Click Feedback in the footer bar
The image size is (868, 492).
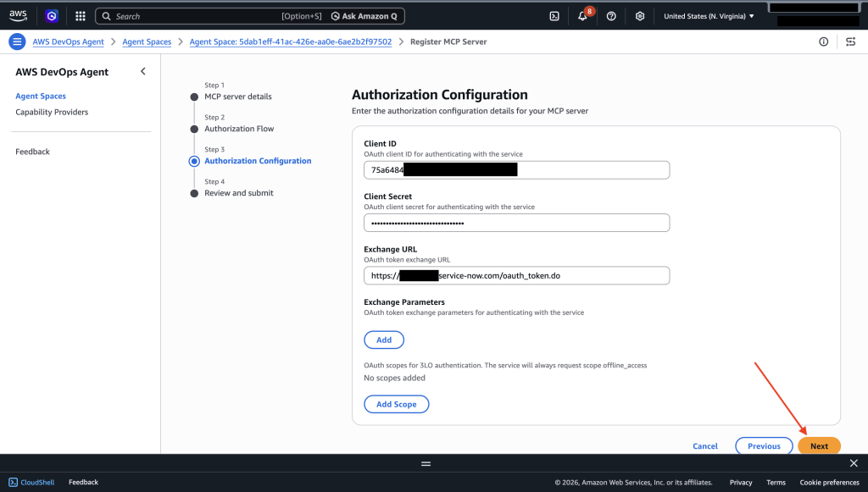(83, 482)
